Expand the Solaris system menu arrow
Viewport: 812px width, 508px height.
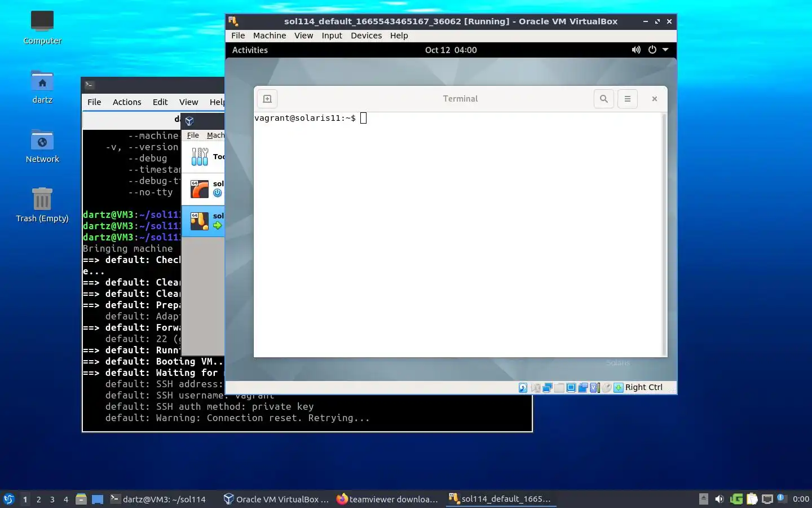click(665, 50)
